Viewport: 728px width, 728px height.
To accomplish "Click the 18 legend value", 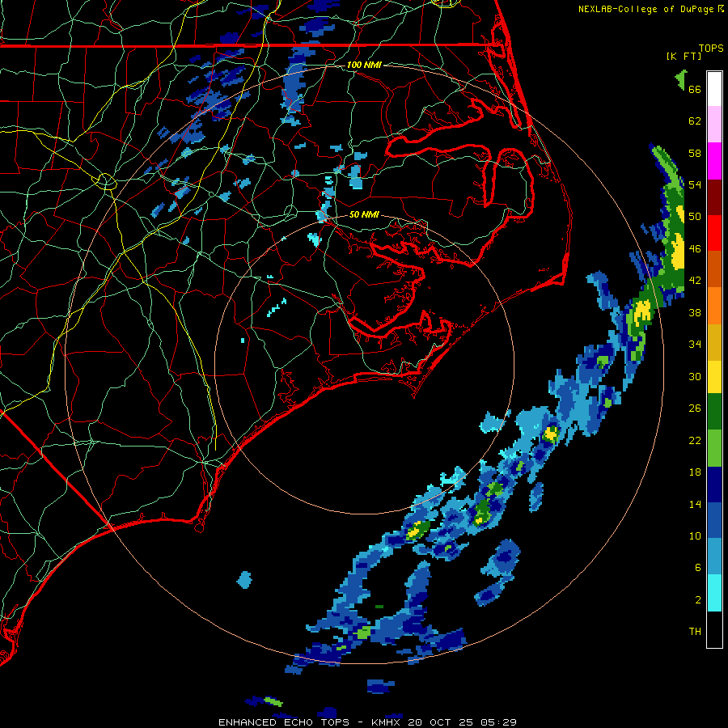I will click(695, 472).
